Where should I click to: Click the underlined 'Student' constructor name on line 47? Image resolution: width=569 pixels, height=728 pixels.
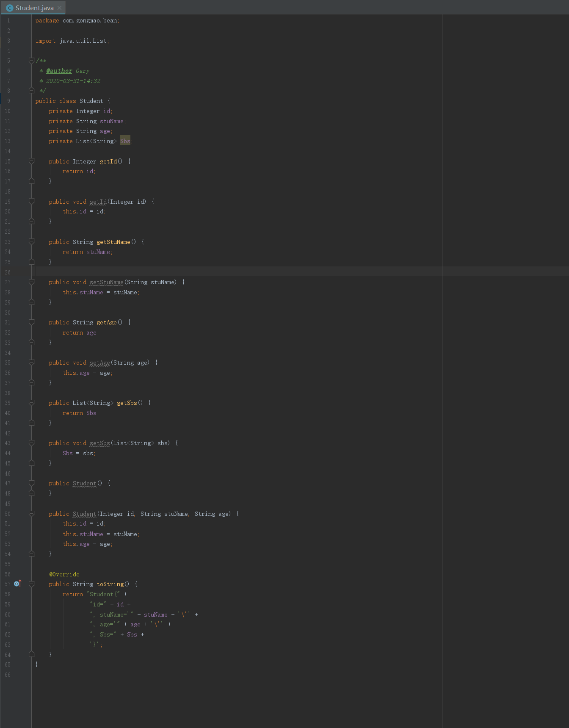pos(84,483)
